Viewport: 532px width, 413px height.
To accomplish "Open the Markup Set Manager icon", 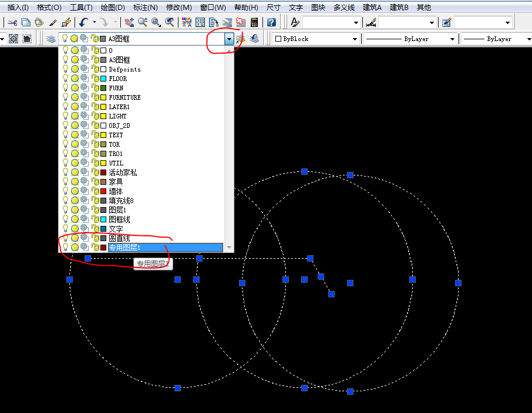I will coord(241,23).
